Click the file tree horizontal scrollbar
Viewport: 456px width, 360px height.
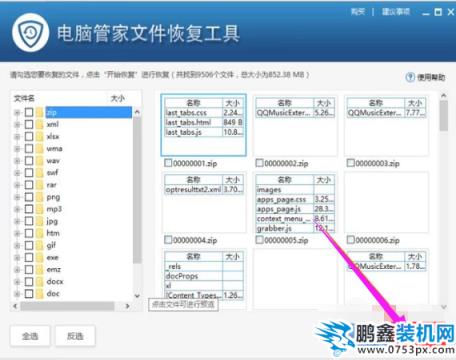click(x=72, y=306)
